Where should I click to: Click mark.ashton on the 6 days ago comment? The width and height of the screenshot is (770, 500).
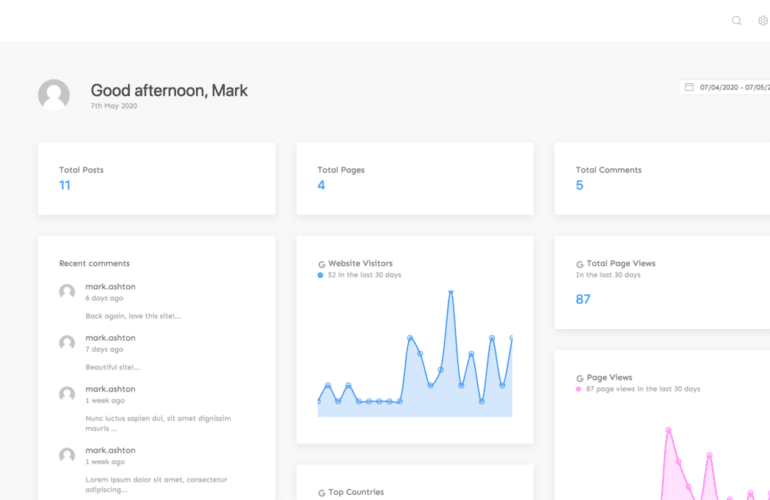110,287
